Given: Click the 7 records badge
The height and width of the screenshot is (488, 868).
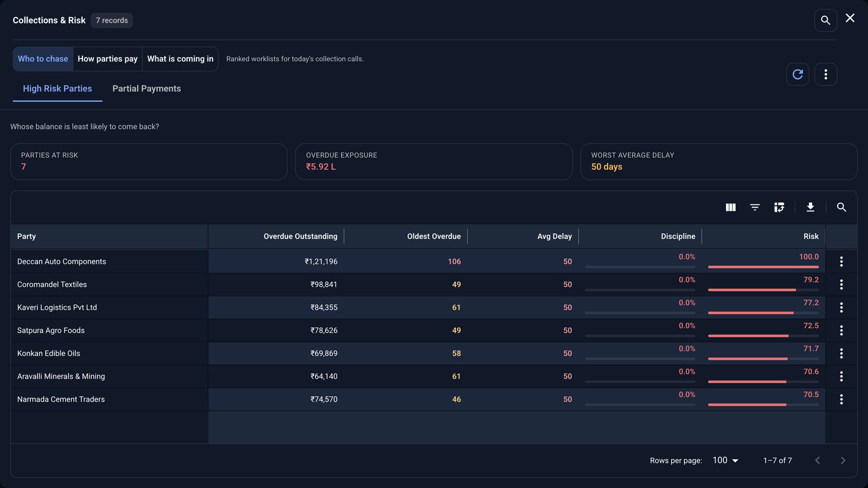Looking at the screenshot, I should pyautogui.click(x=112, y=20).
